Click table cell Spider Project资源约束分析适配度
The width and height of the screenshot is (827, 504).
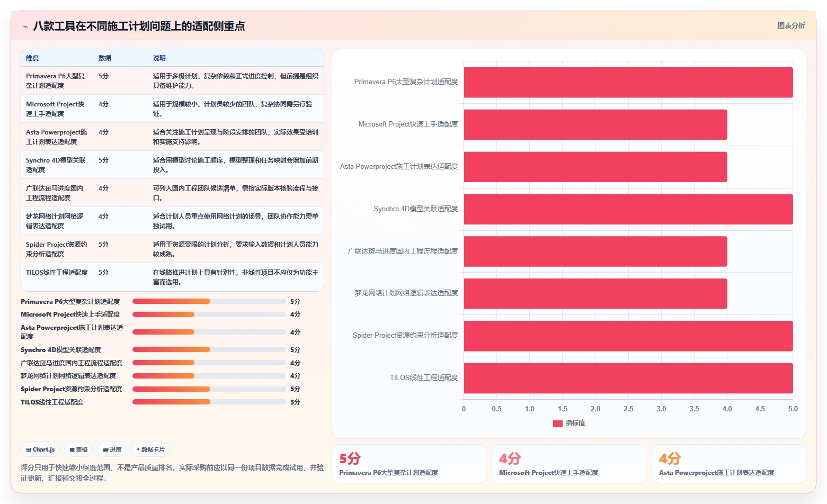click(x=57, y=249)
